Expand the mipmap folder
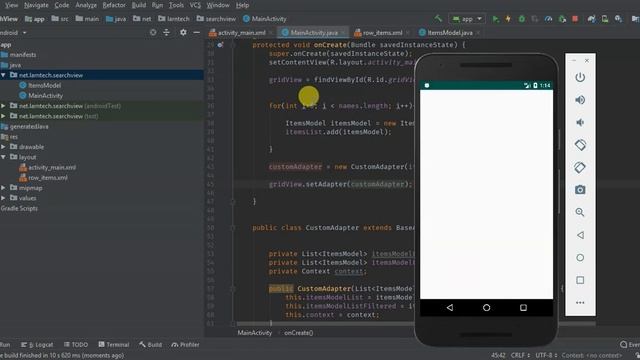 (x=3, y=188)
